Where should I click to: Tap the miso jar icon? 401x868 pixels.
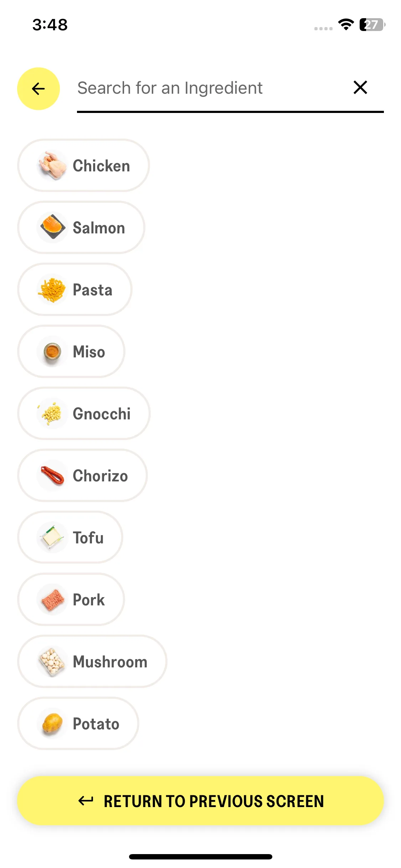click(52, 351)
